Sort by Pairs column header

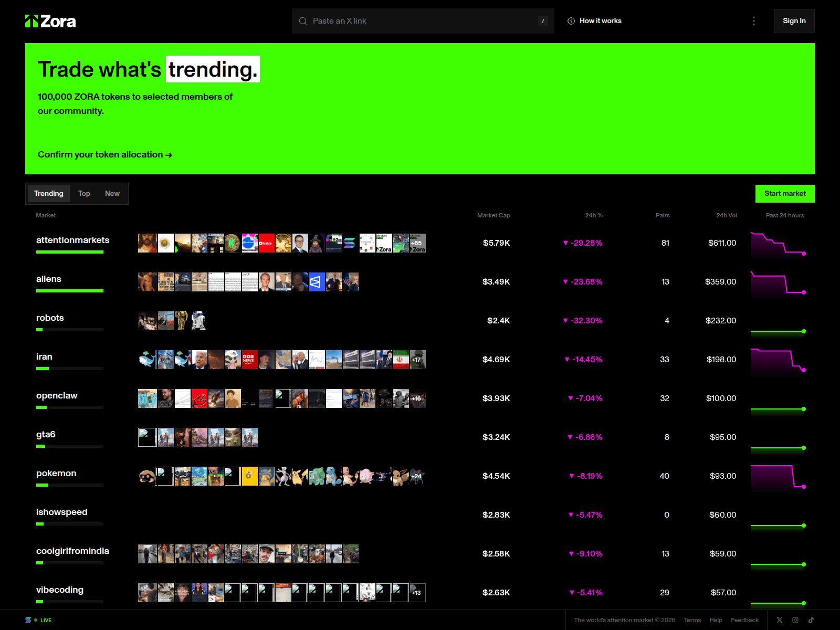coord(663,215)
